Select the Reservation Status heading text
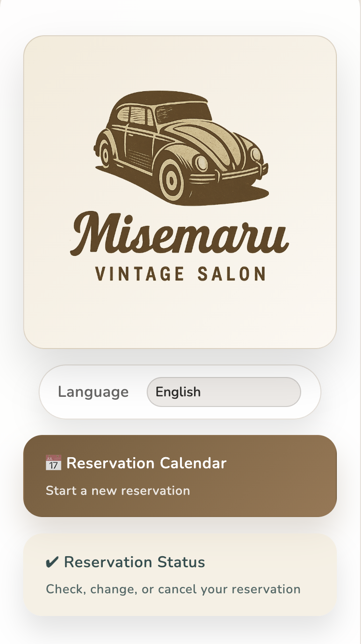This screenshot has width=361, height=644. (134, 562)
